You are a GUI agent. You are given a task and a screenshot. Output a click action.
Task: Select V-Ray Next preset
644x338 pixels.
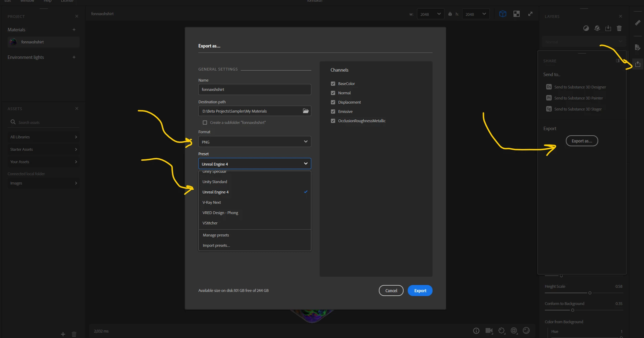(255, 202)
